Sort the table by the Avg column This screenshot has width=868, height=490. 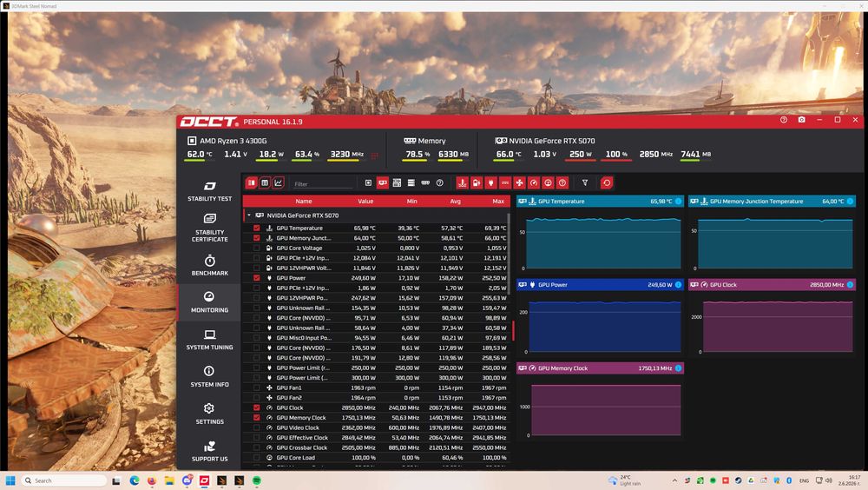coord(455,202)
